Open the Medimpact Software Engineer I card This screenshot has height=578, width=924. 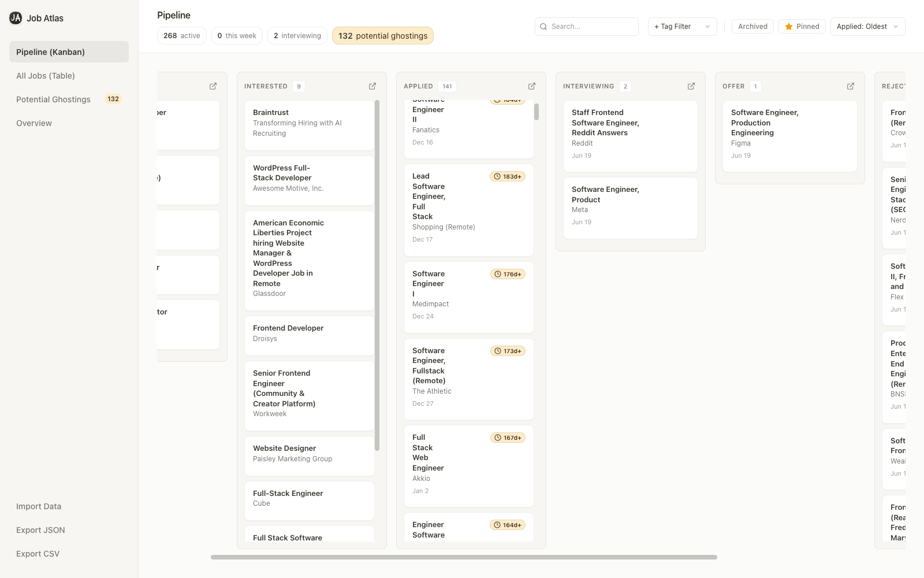click(x=469, y=297)
